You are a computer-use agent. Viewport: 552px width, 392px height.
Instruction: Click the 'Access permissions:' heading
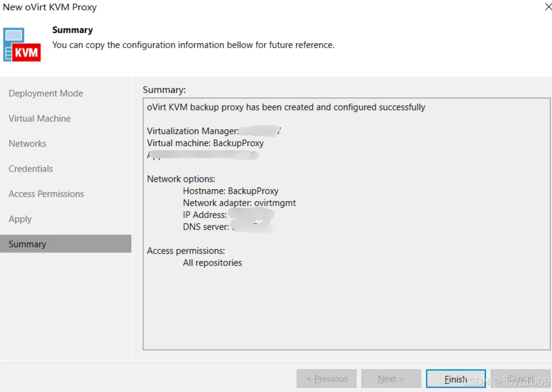pos(186,251)
